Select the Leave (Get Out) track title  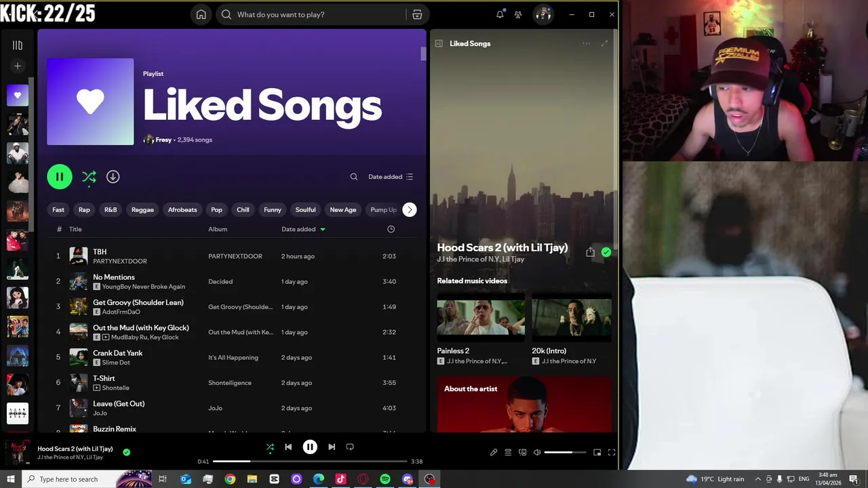tap(119, 404)
